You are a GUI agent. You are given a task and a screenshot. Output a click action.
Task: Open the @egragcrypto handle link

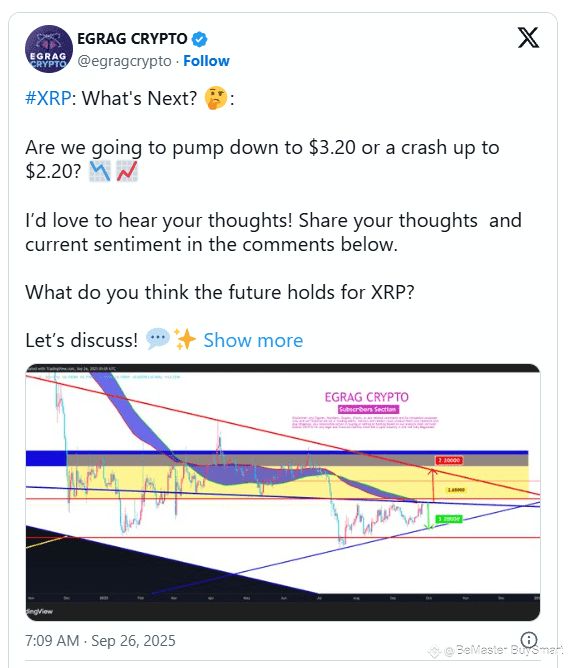(124, 61)
